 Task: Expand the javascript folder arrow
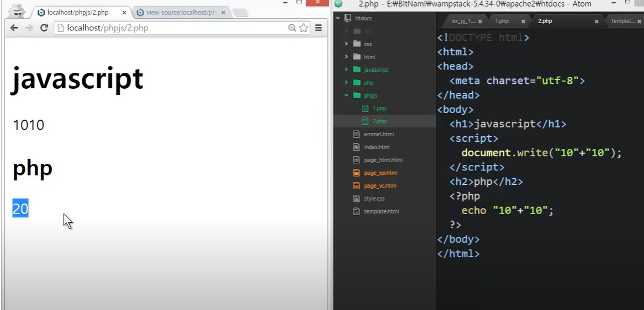(346, 70)
